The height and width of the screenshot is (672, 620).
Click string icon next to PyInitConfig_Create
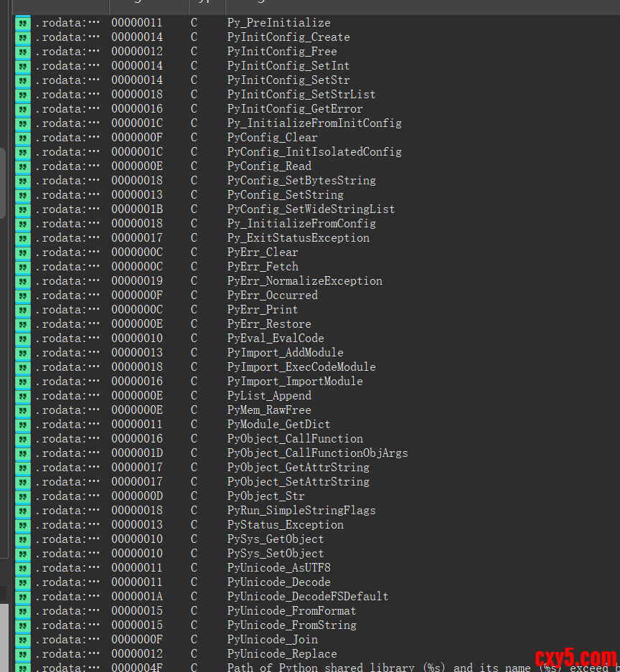click(x=23, y=37)
